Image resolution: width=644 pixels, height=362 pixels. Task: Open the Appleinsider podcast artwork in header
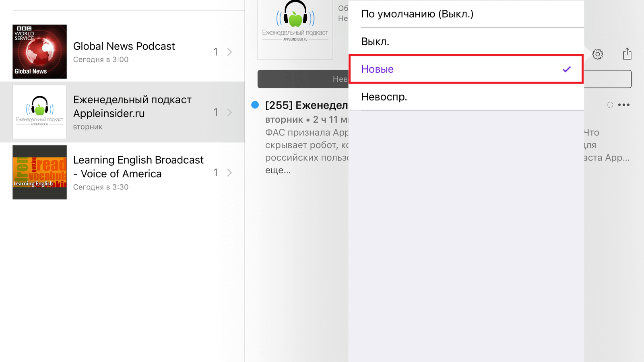(295, 30)
